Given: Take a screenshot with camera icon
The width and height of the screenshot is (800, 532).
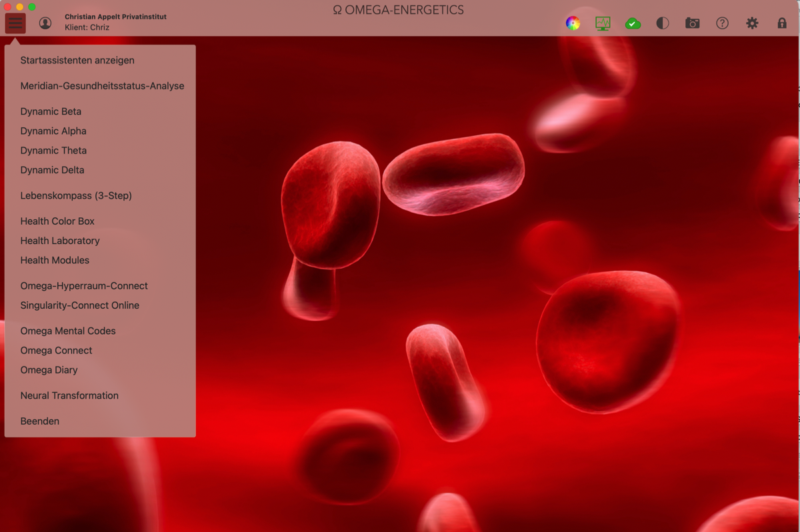Looking at the screenshot, I should pos(693,23).
